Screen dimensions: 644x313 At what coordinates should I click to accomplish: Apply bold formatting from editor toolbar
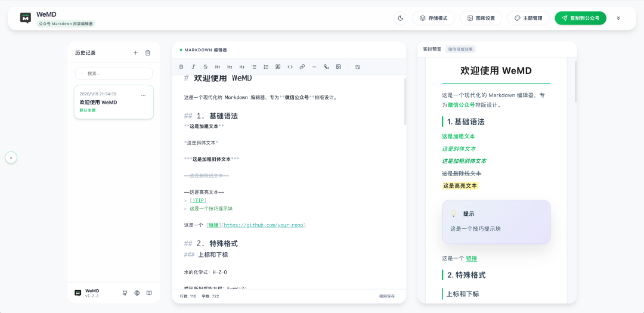point(181,67)
